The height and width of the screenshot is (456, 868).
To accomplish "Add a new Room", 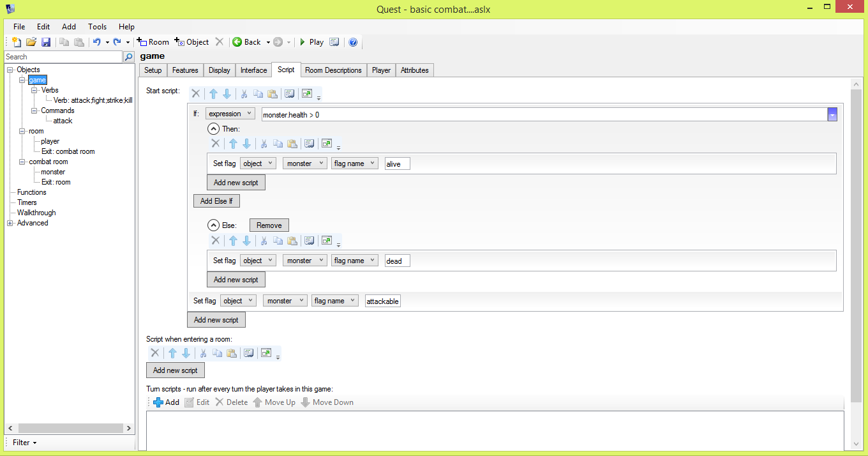I will pos(153,42).
